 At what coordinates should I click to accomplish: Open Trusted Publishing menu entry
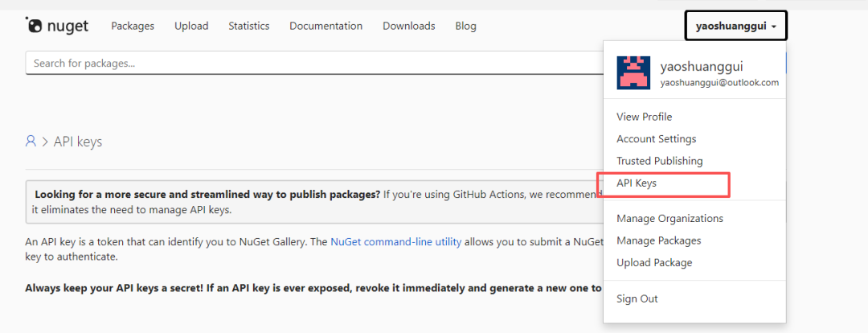(x=660, y=161)
